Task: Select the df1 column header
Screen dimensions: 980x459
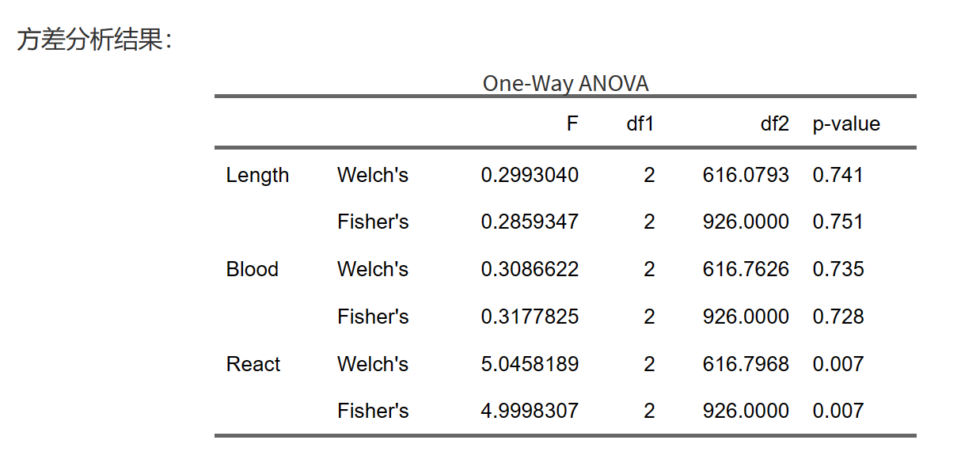Action: pyautogui.click(x=640, y=124)
